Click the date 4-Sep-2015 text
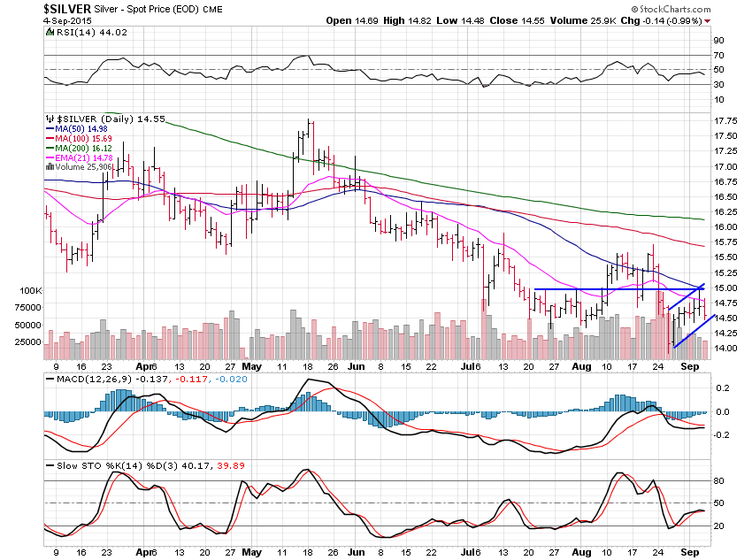 point(67,20)
